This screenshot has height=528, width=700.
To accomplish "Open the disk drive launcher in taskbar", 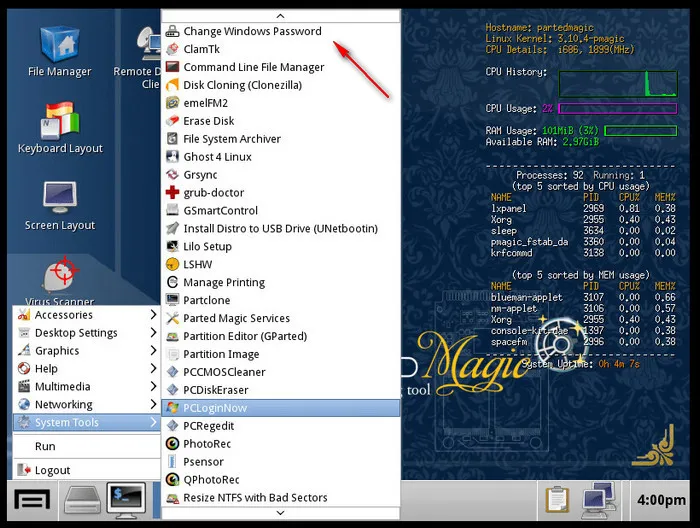I will [x=82, y=499].
